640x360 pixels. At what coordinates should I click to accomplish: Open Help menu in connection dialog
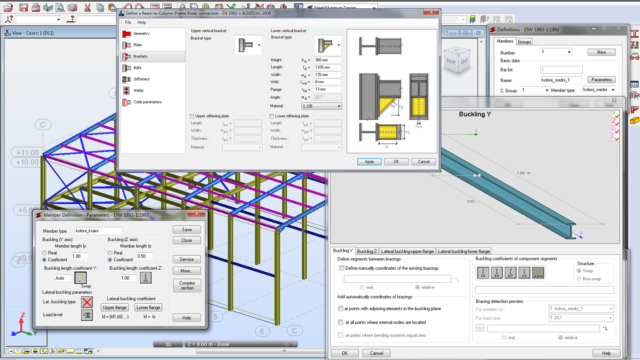coord(141,22)
